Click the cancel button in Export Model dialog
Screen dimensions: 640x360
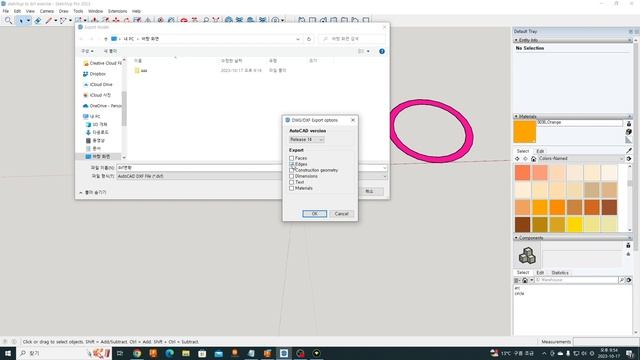tap(370, 191)
